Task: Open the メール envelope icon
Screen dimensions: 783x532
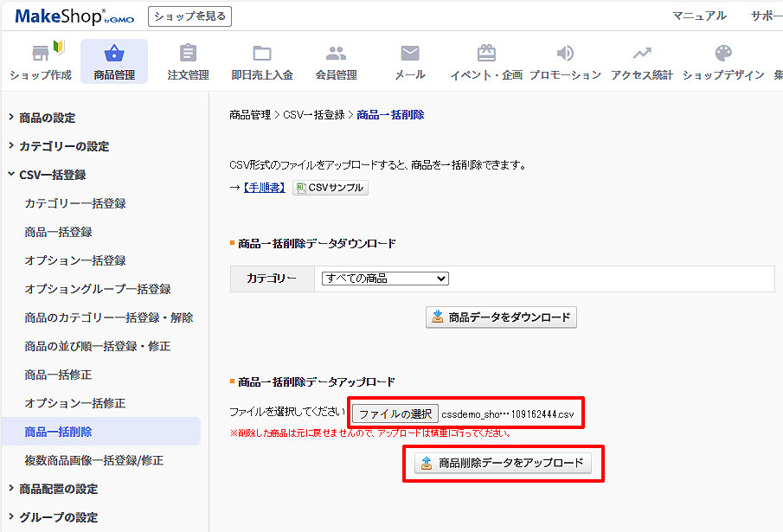Action: pos(410,54)
